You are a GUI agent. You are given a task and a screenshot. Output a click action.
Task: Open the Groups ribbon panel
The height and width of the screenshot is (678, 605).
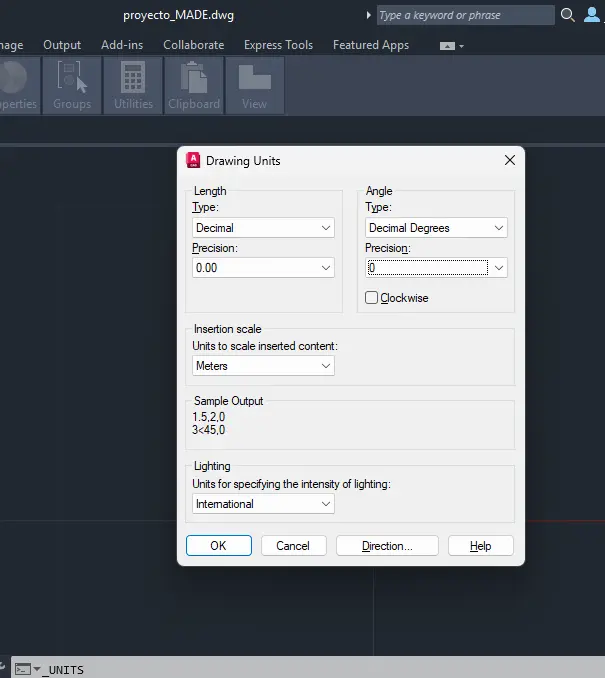click(72, 86)
